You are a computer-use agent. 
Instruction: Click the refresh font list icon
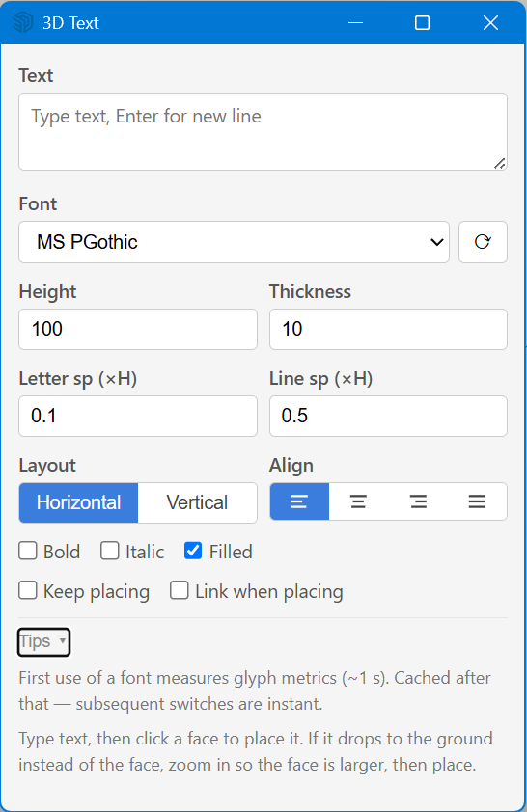[483, 242]
